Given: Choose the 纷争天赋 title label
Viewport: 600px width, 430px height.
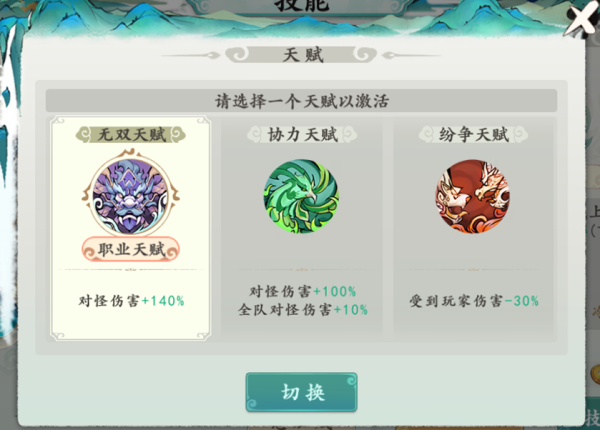Looking at the screenshot, I should click(x=473, y=135).
